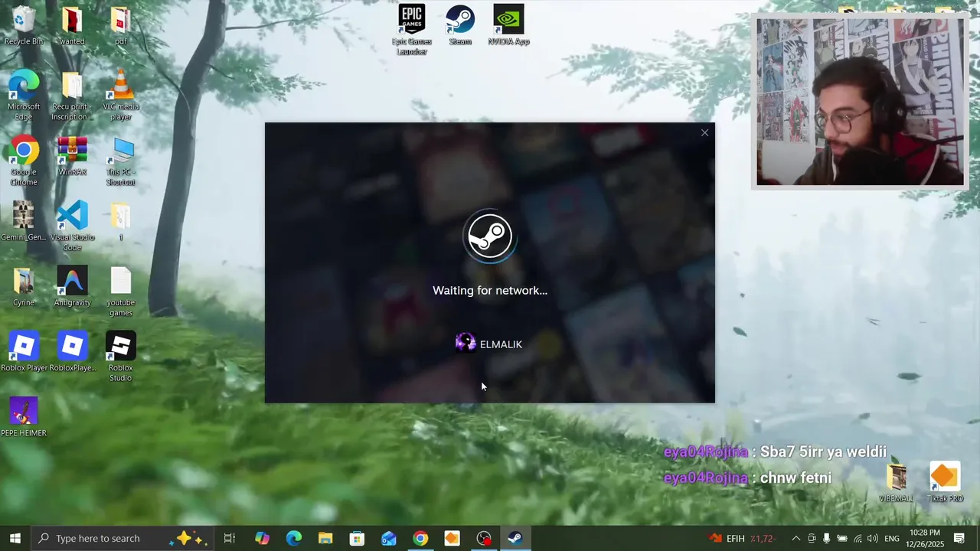Viewport: 980px width, 551px height.
Task: Switch to OBS Studio on the taskbar
Action: pyautogui.click(x=484, y=538)
